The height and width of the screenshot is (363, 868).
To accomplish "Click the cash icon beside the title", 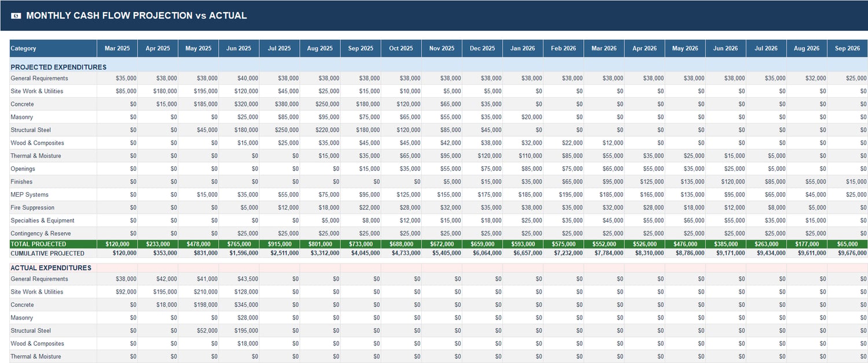I will pos(16,16).
